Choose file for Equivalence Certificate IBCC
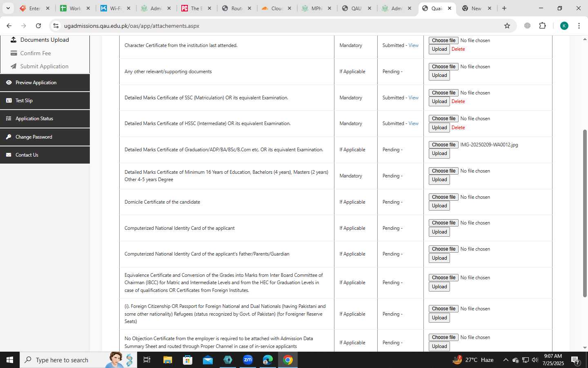 (443, 278)
